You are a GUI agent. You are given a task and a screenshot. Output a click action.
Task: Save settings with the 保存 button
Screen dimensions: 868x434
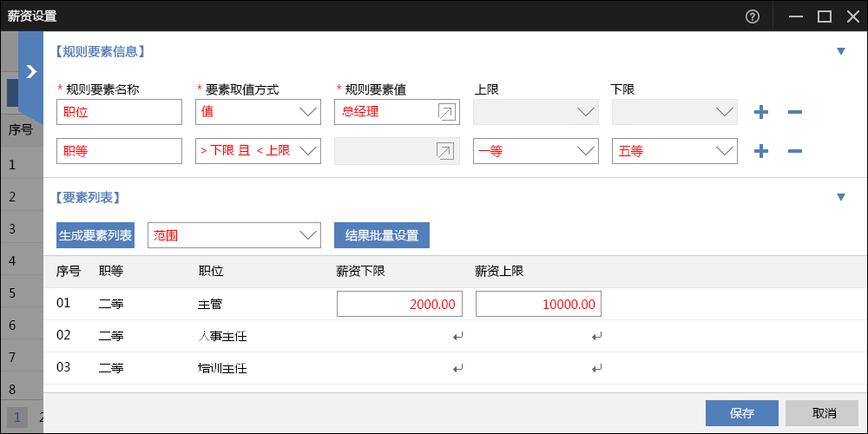pyautogui.click(x=742, y=413)
